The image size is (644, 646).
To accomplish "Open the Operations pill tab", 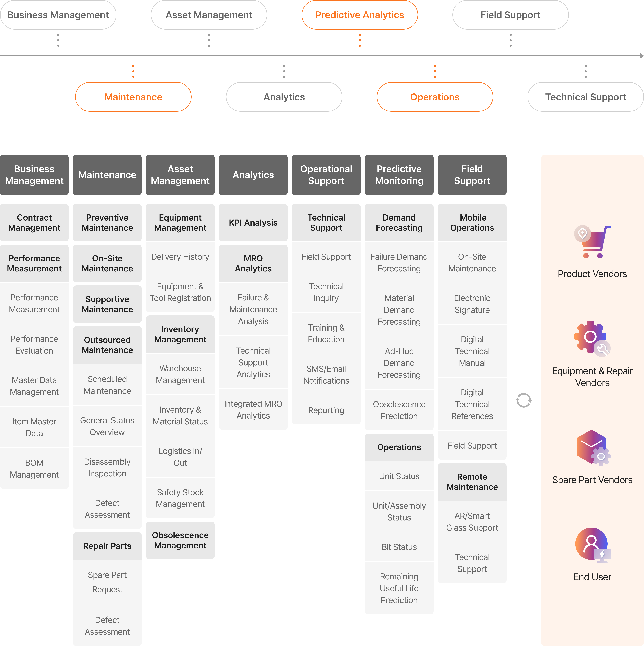I will pos(435,97).
